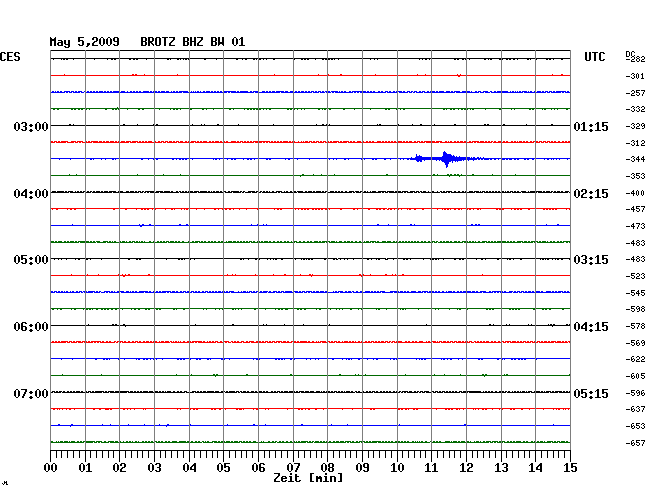The height and width of the screenshot is (494, 650).
Task: Click the 00 minute tick label
Action: 51,467
